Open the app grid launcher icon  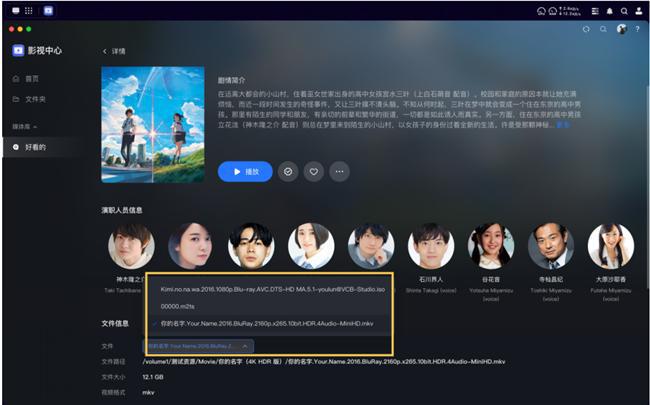29,10
